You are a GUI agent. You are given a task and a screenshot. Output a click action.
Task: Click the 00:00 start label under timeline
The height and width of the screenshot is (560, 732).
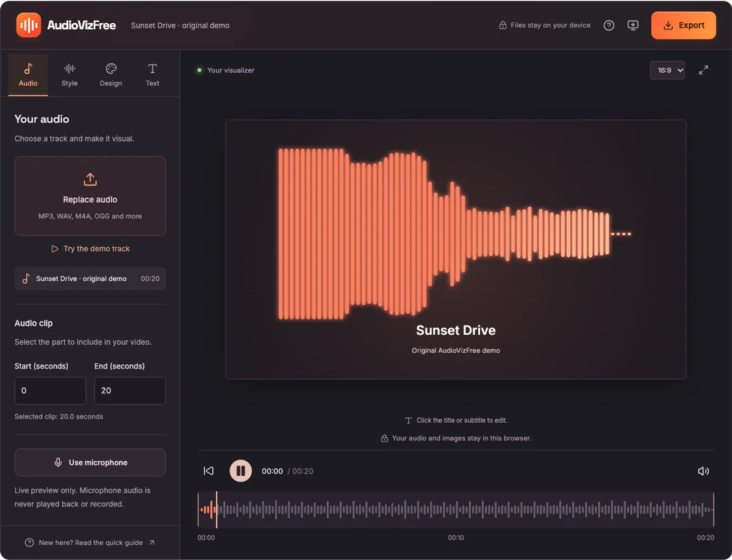click(206, 538)
